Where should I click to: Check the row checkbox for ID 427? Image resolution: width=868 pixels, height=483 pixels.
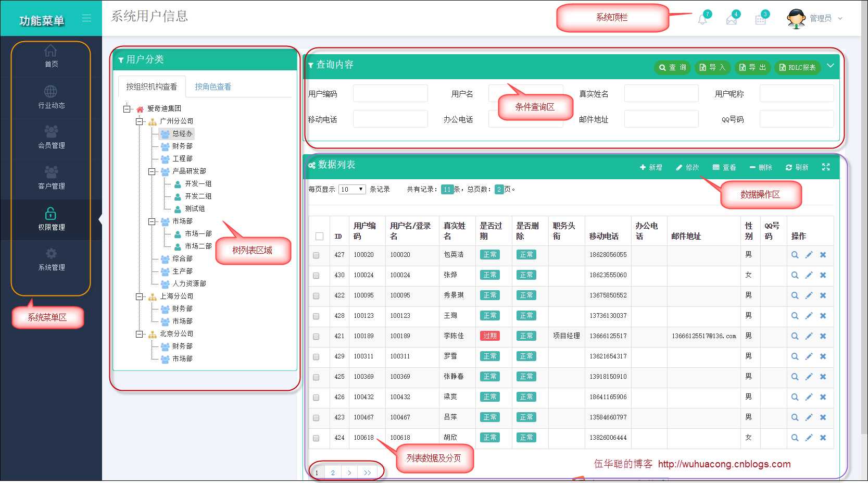tap(316, 255)
